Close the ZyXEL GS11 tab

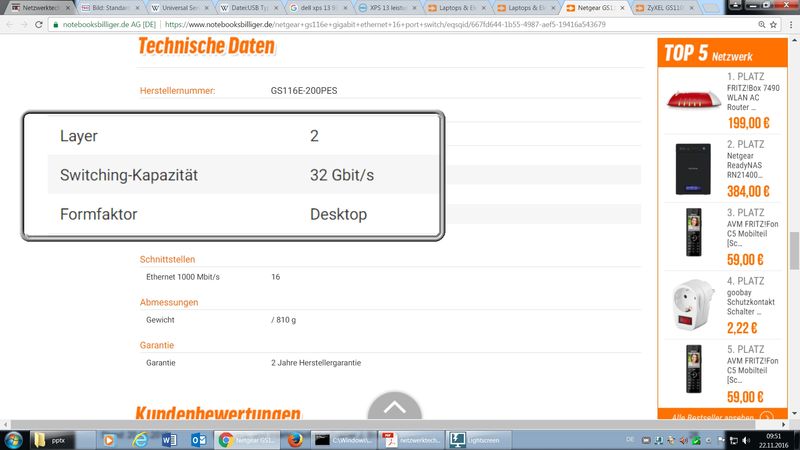[692, 8]
